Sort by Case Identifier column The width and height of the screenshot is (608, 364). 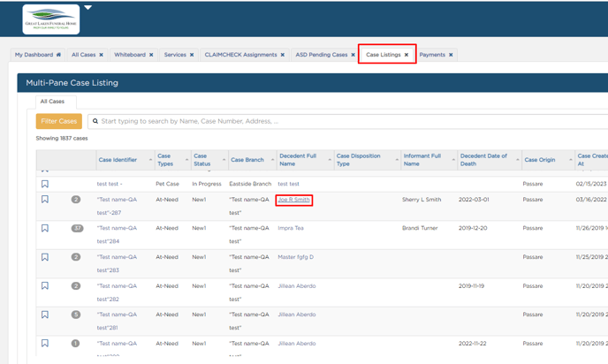point(124,160)
